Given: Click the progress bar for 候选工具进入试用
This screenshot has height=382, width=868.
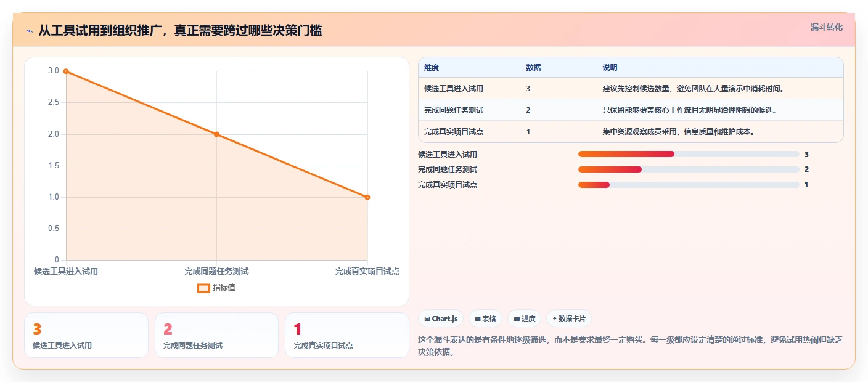Looking at the screenshot, I should point(689,154).
